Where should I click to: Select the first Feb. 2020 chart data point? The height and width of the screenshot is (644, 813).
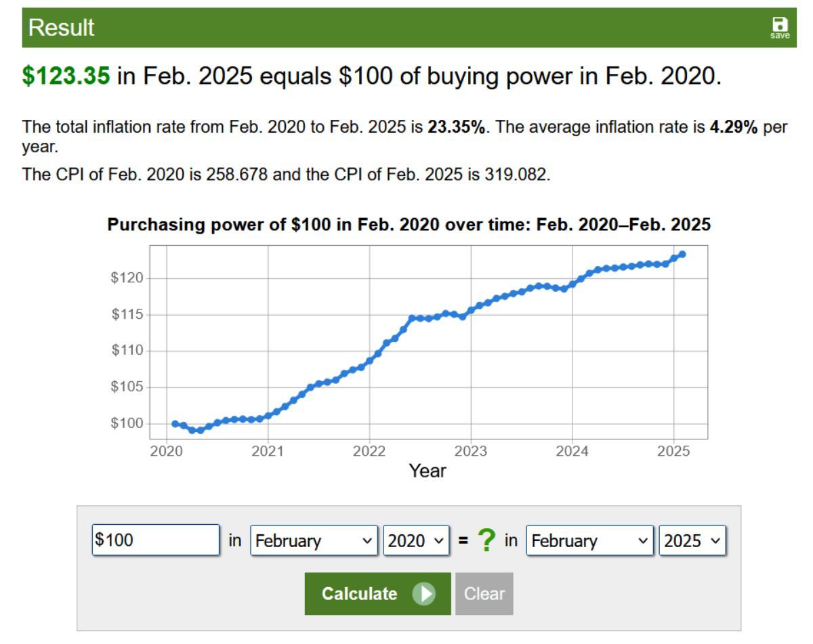tap(175, 424)
